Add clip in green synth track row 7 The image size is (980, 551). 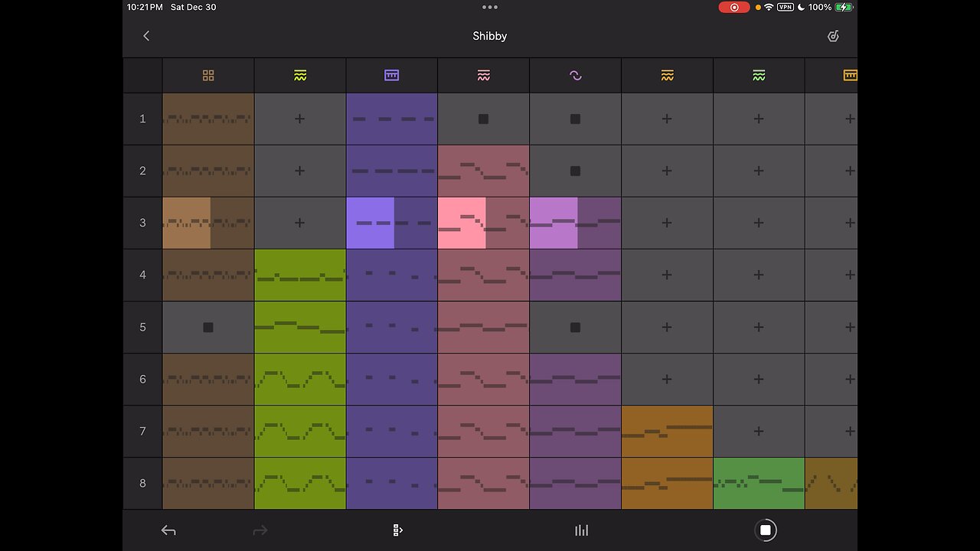[759, 431]
